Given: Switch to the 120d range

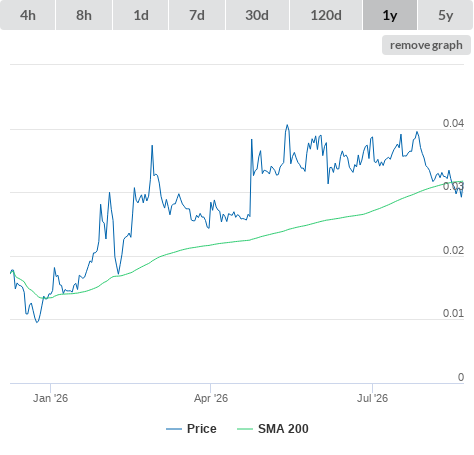Looking at the screenshot, I should click(x=326, y=15).
